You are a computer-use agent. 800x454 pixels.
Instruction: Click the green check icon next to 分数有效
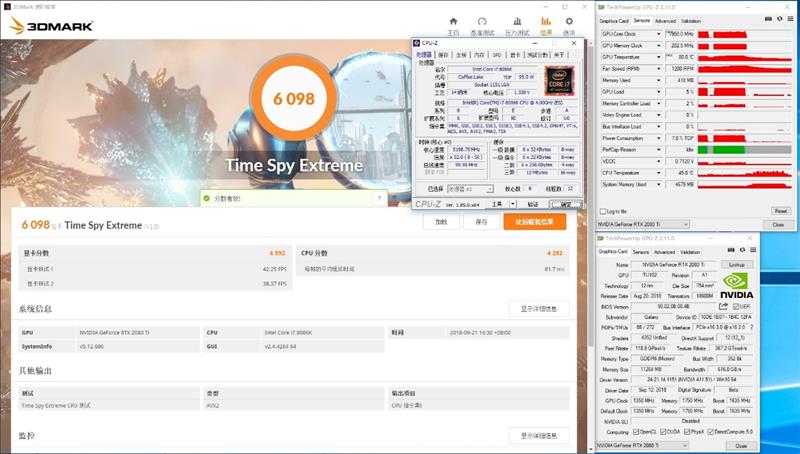coord(207,198)
